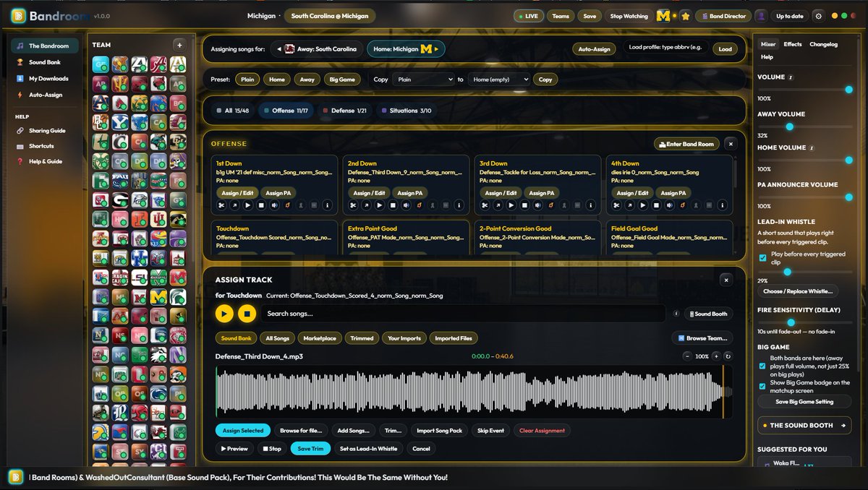This screenshot has height=490, width=868.
Task: Click the speaker icon on 4th Down
Action: [669, 205]
